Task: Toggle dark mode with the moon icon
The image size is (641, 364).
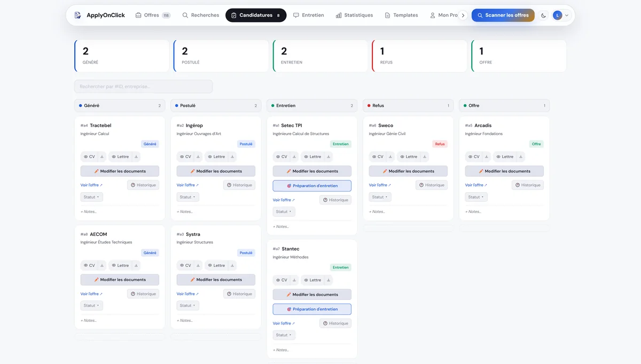Action: [x=543, y=15]
